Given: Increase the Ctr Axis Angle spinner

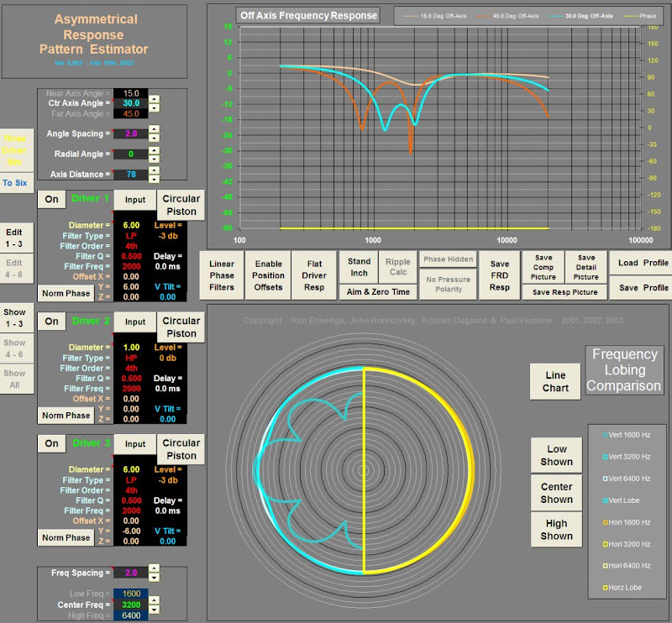Looking at the screenshot, I should pyautogui.click(x=154, y=98).
